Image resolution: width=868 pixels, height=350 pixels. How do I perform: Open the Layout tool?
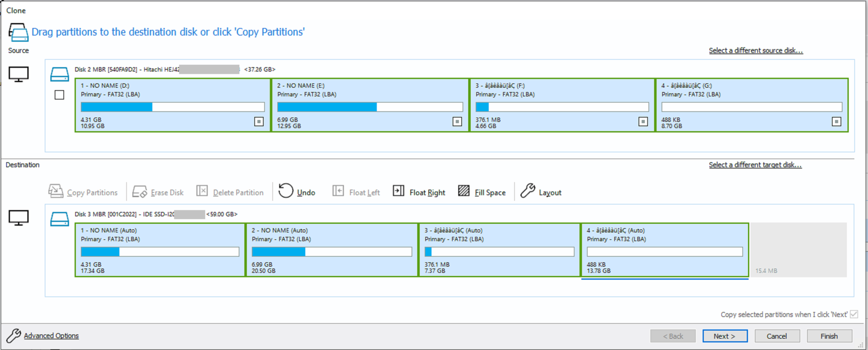tap(528, 191)
